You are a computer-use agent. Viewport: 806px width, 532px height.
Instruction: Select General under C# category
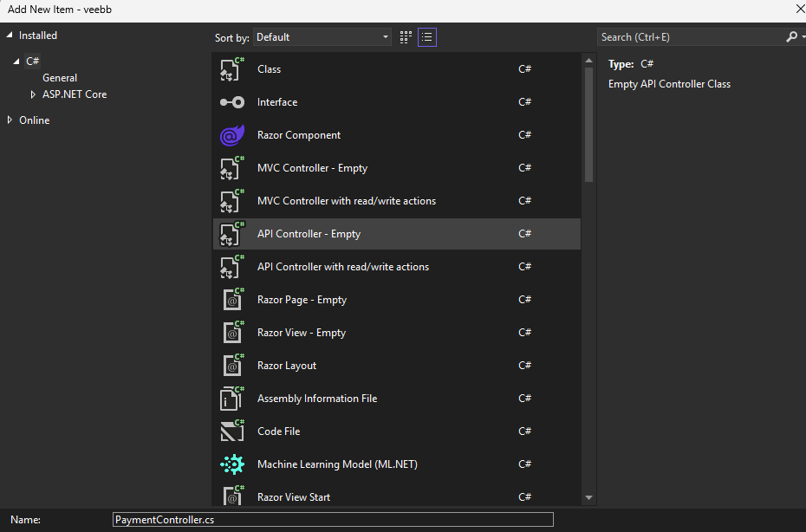point(60,78)
